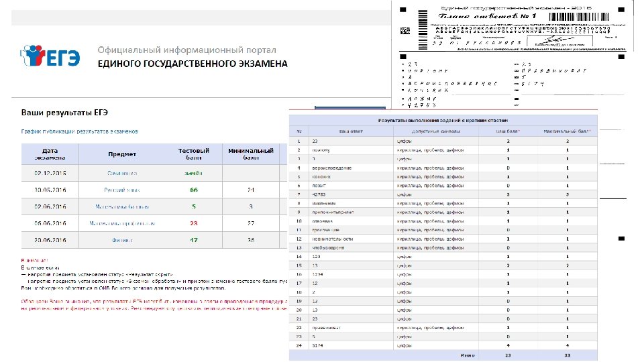Click the Итого label in the totals row
The width and height of the screenshot is (644, 362).
[468, 355]
